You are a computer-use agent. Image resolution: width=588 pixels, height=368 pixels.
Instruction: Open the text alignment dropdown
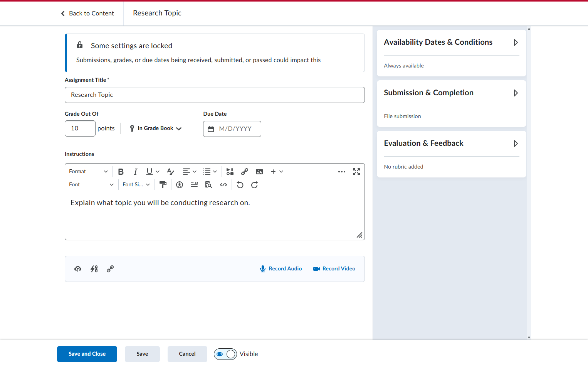pyautogui.click(x=190, y=172)
